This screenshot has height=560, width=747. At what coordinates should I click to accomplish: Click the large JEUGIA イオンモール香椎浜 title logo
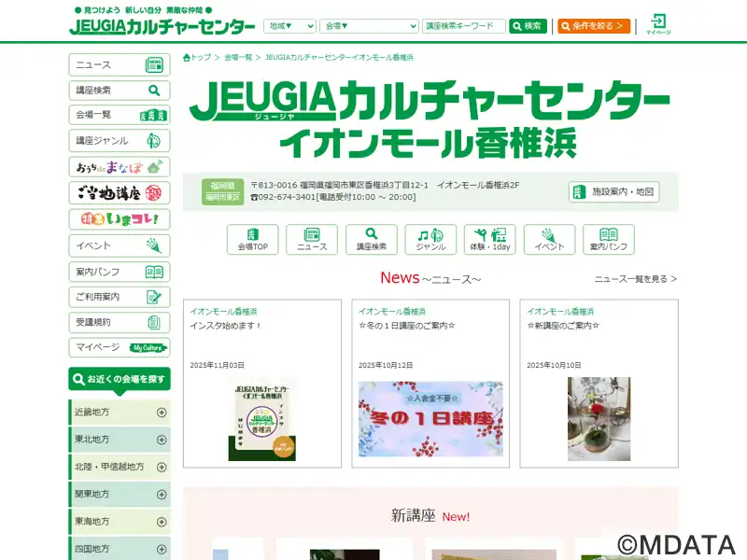(430, 119)
